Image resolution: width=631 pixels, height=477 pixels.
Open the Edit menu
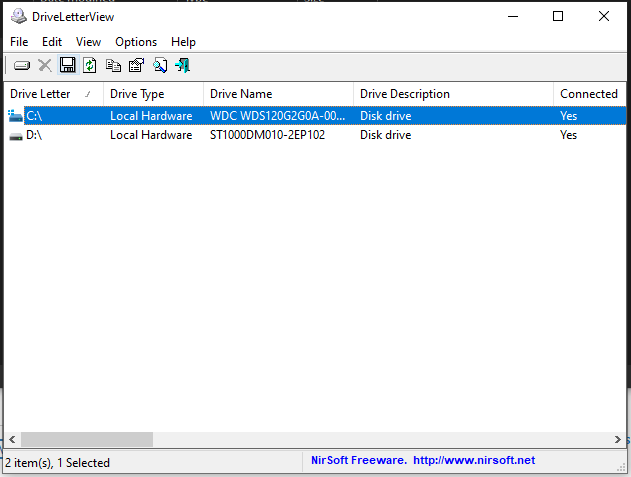52,42
